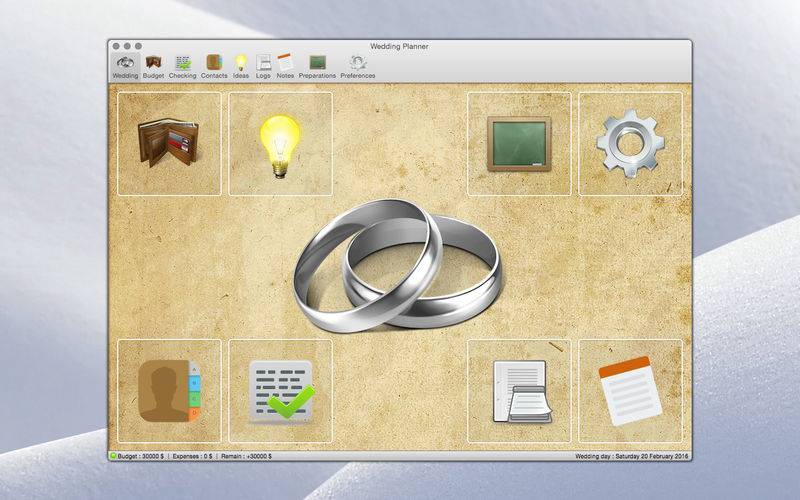Open Ideas from the top toolbar
The image size is (800, 500).
[x=241, y=67]
